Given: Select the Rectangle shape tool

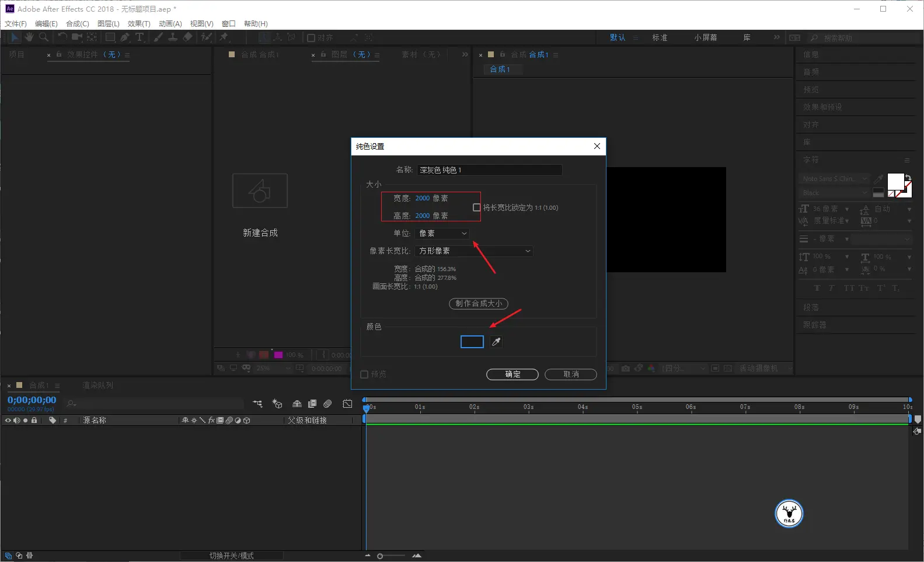Looking at the screenshot, I should click(110, 37).
